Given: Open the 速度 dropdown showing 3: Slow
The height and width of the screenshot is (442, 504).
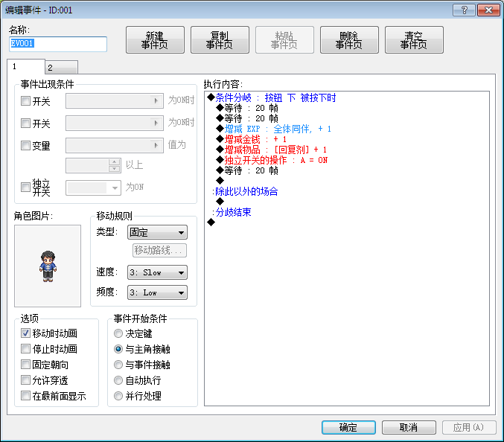Looking at the screenshot, I should pos(157,272).
